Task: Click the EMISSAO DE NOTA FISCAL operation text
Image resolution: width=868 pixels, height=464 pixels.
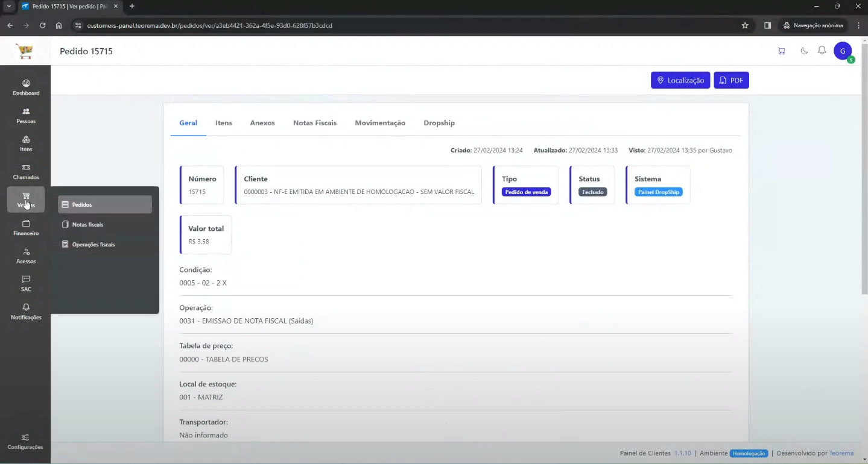Action: tap(246, 321)
